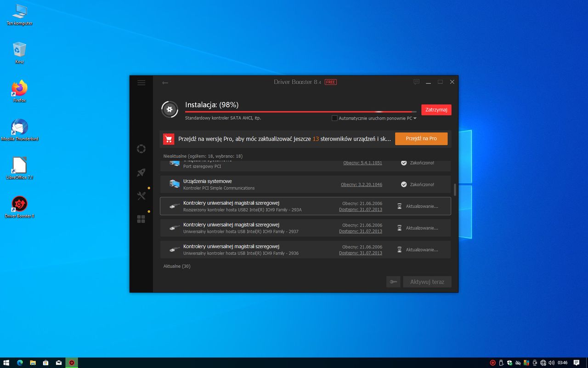The width and height of the screenshot is (588, 368).
Task: Click USB icon of ICH9 Family 293A row
Action: pos(174,206)
